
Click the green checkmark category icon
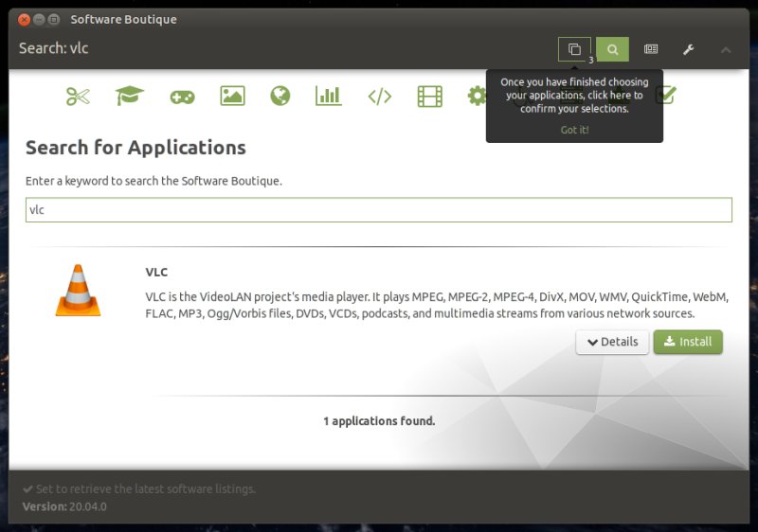(x=666, y=95)
